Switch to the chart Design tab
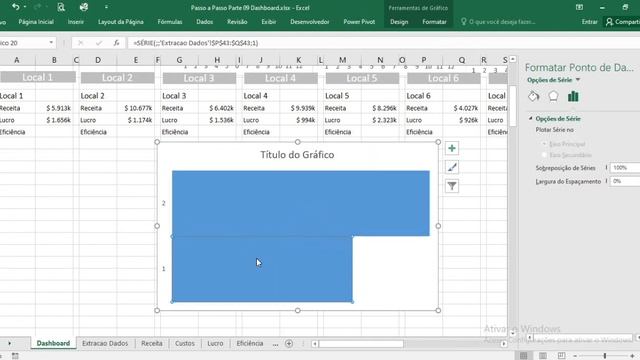This screenshot has width=640, height=360. pos(399,22)
